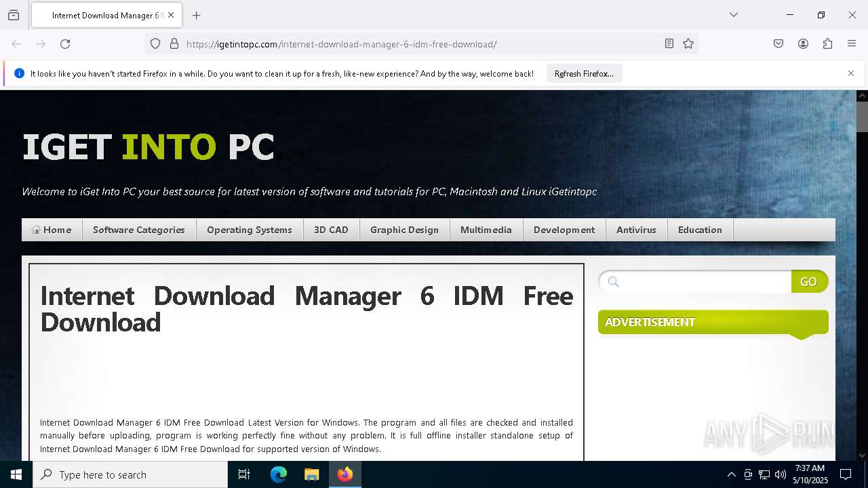The width and height of the screenshot is (868, 488).
Task: Open Home in site navigation
Action: pyautogui.click(x=52, y=230)
